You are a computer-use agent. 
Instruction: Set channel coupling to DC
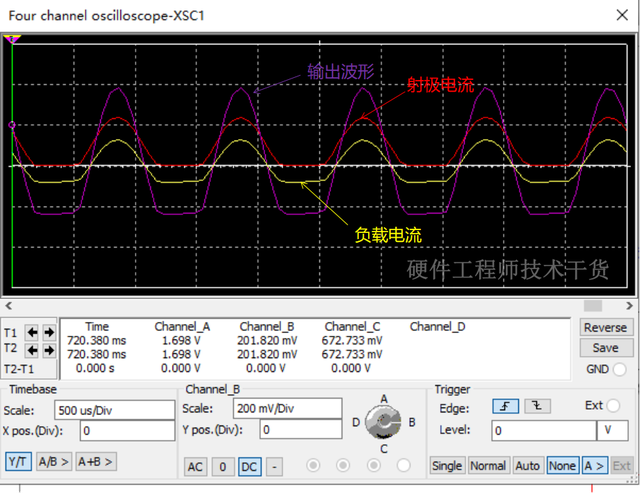(249, 466)
